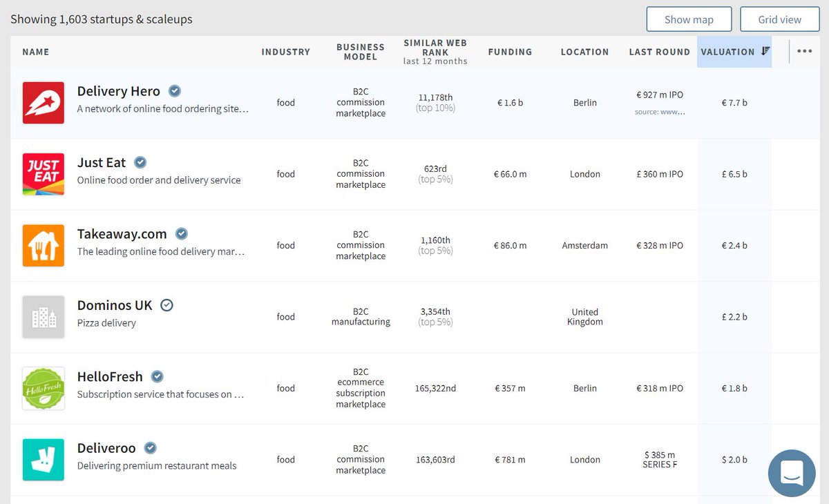Click the '€ 357 m' funding cell
The image size is (829, 504).
pyautogui.click(x=510, y=388)
